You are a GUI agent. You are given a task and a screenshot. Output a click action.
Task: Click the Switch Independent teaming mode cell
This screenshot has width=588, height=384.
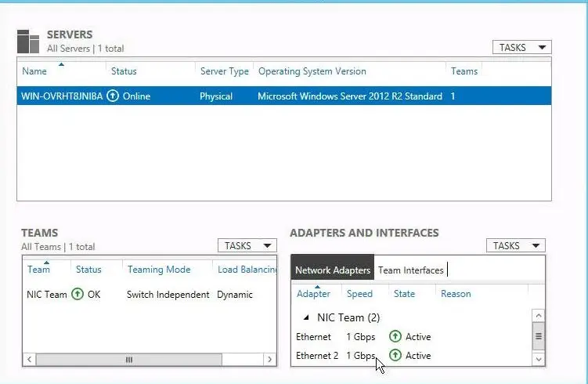[x=168, y=295]
